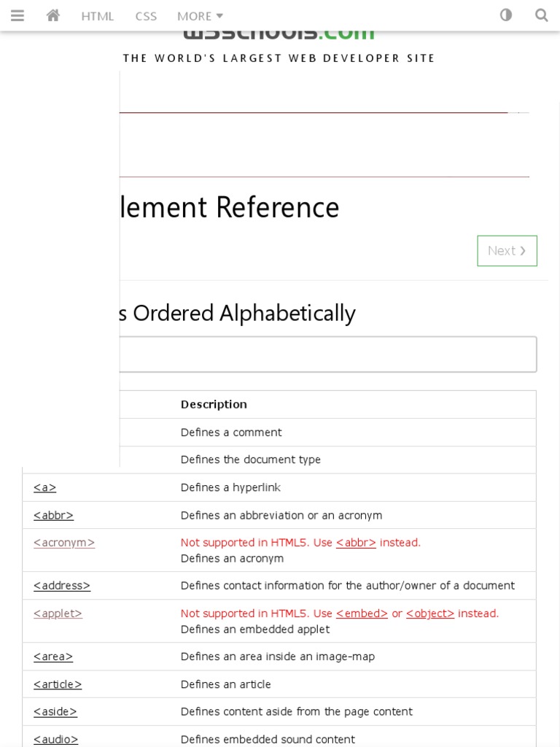The image size is (560, 747).
Task: Toggle the dark mode contrast icon
Action: 506,15
